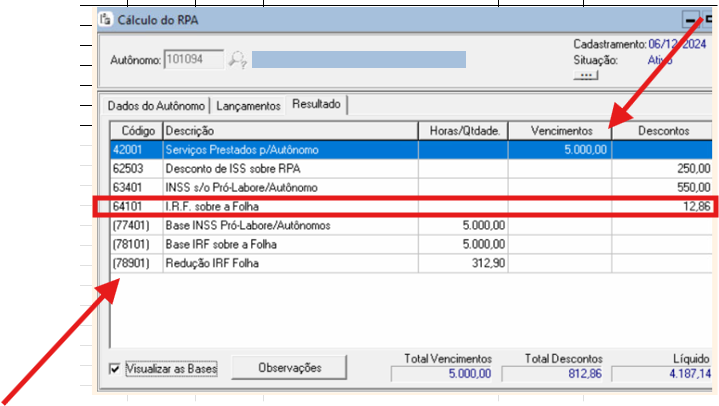Click the Vencimentos column header

click(x=560, y=130)
